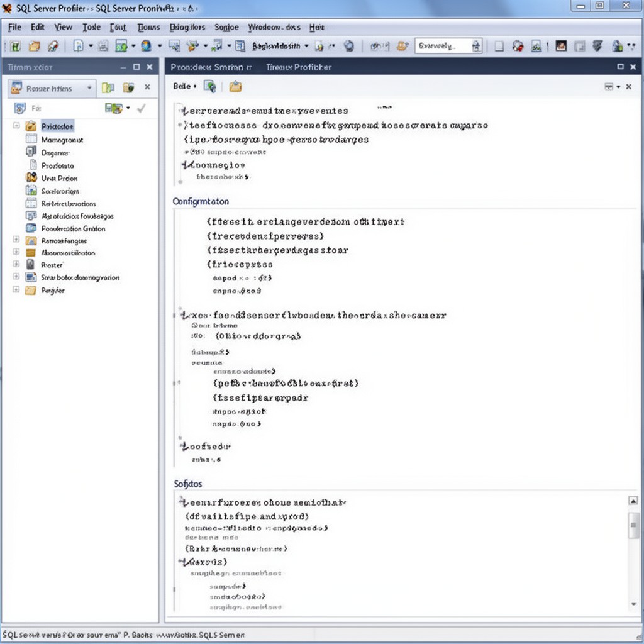
Task: Click the people icon for Uest Prdon
Action: pos(31,178)
